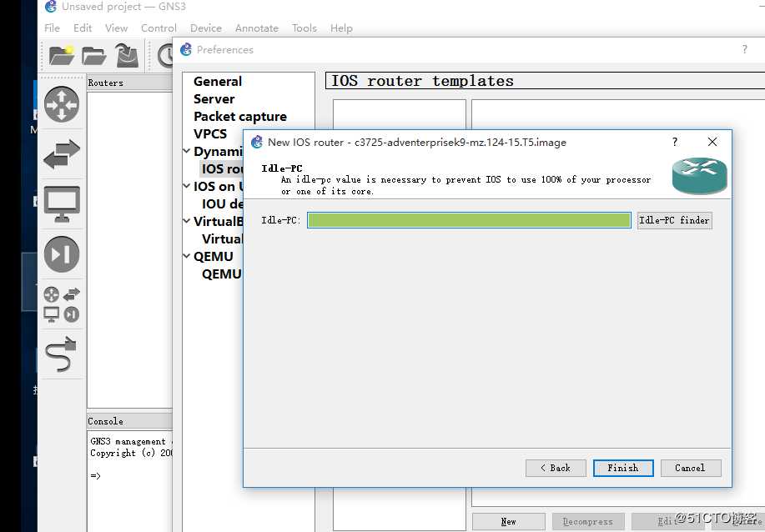Click New button in IOS router templates
Viewport: 765px width, 532px height.
click(508, 522)
